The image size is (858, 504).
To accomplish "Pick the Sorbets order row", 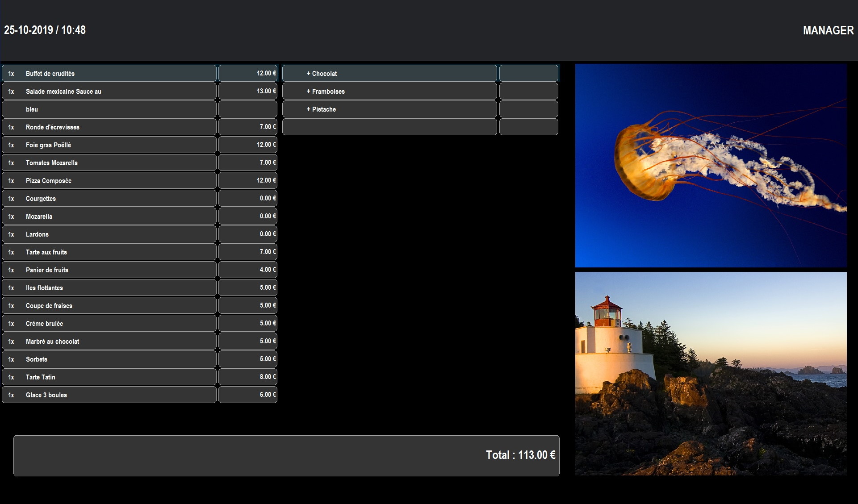I will click(109, 359).
